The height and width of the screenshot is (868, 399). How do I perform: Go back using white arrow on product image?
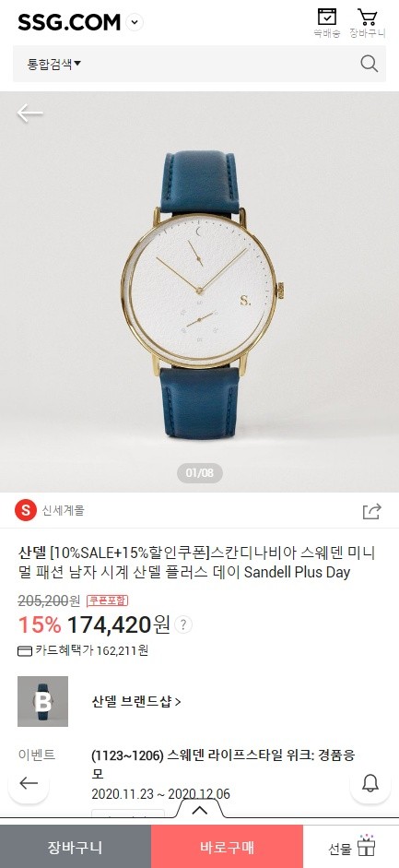(x=29, y=113)
